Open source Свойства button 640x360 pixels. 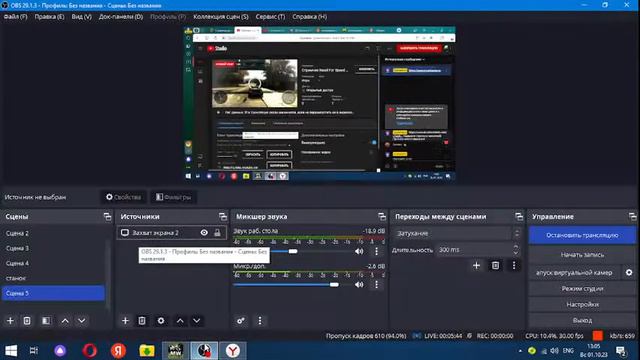(x=124, y=197)
